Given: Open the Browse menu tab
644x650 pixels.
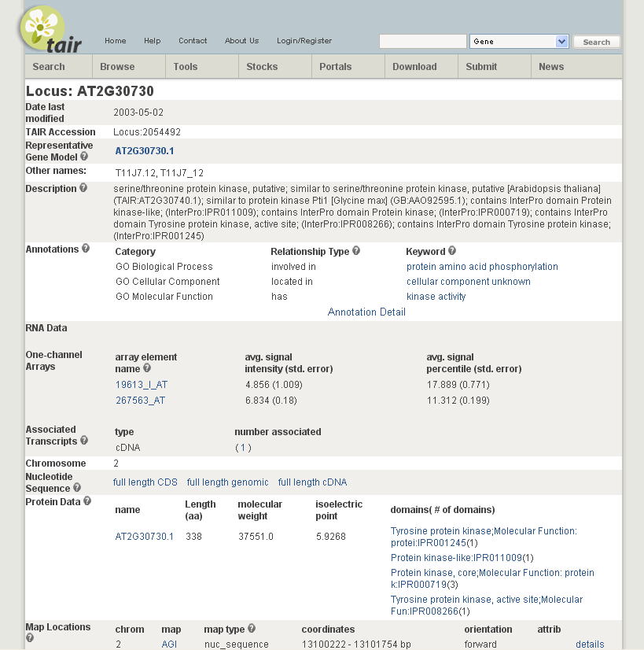Looking at the screenshot, I should click(129, 66).
